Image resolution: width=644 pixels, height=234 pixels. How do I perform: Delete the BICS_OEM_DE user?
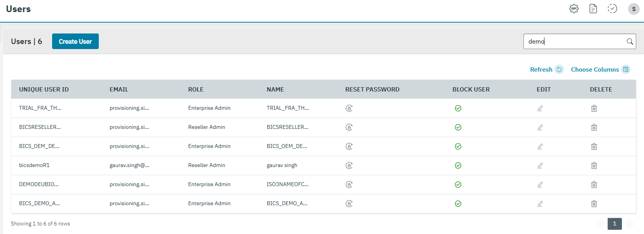click(x=594, y=146)
